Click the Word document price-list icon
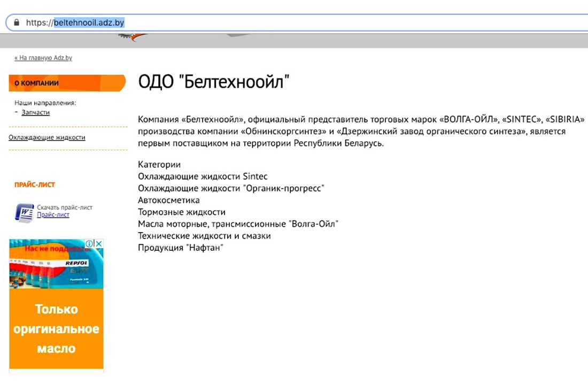This screenshot has height=392, width=588. tap(25, 213)
